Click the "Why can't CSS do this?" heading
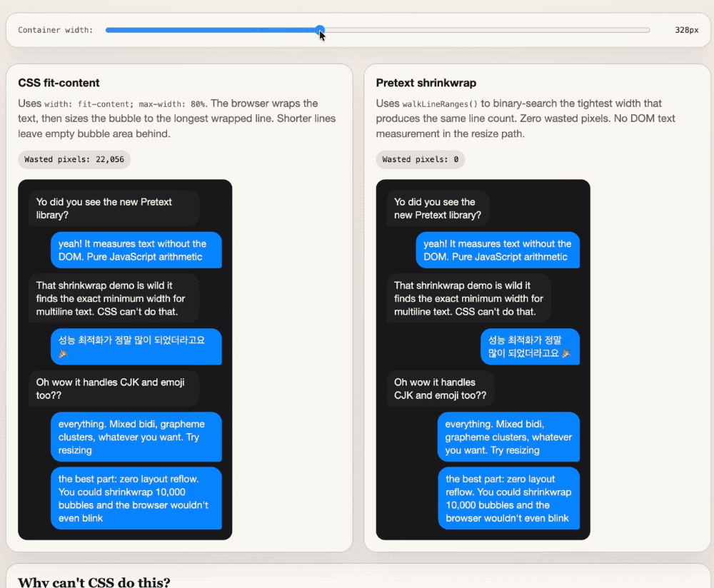The image size is (714, 588). tap(94, 581)
